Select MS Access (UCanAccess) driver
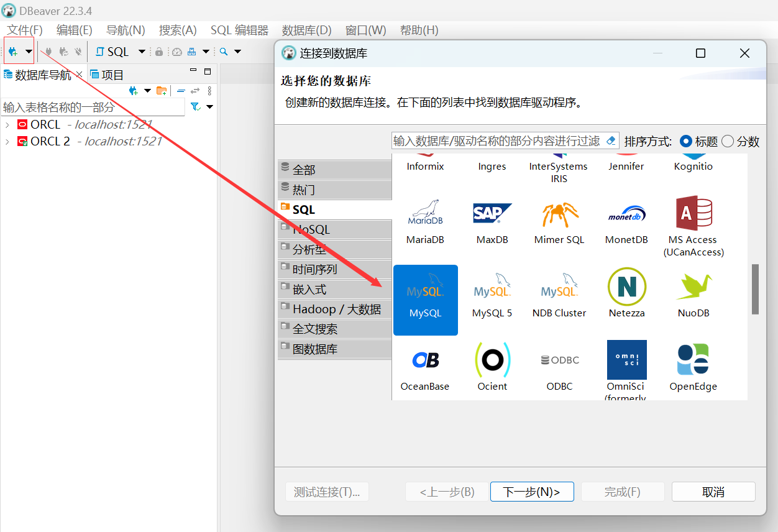 (693, 226)
